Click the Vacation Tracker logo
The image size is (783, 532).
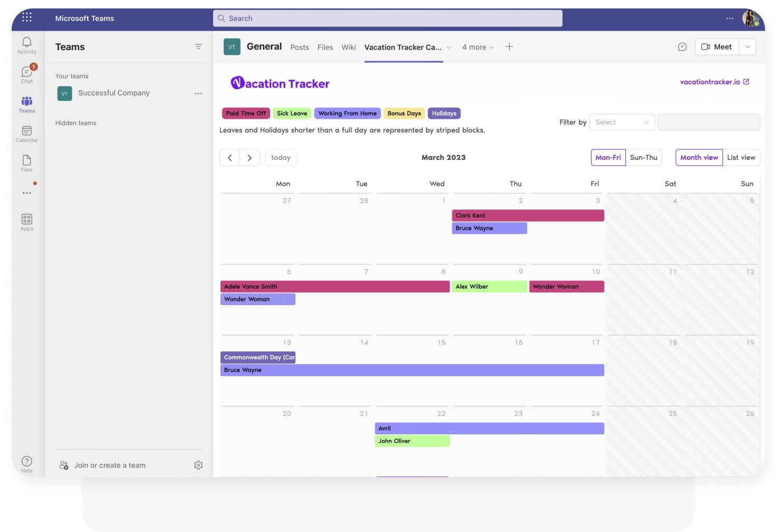[x=280, y=83]
